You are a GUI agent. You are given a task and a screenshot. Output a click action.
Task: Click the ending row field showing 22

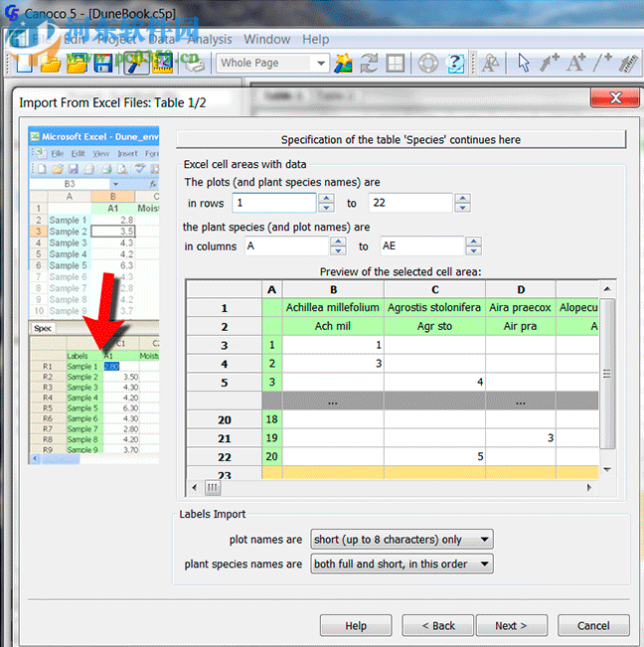[410, 203]
